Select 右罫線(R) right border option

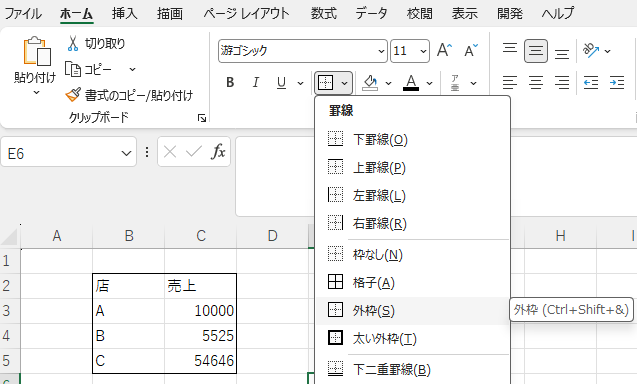[x=412, y=223]
